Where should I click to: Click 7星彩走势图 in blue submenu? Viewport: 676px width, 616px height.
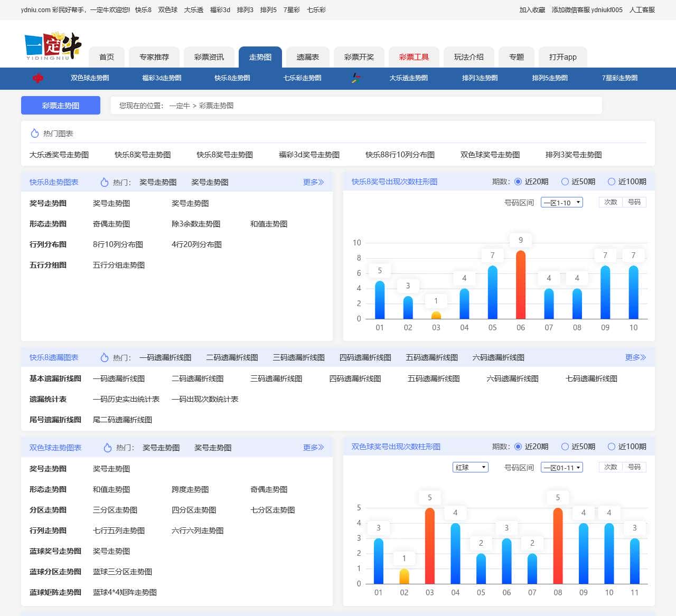click(x=620, y=78)
